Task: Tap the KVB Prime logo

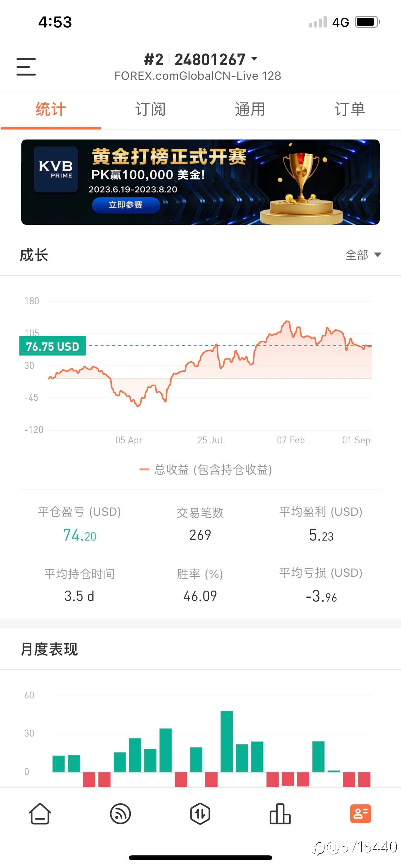Action: tap(56, 169)
